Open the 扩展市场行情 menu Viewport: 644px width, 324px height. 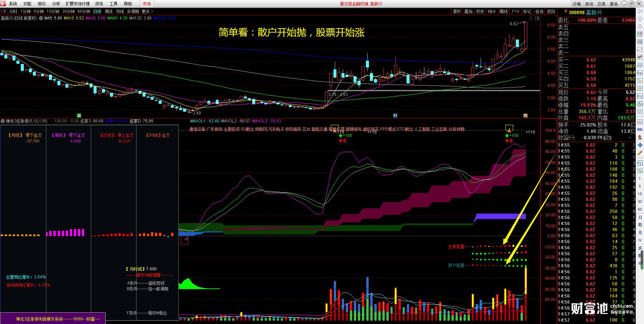click(78, 4)
